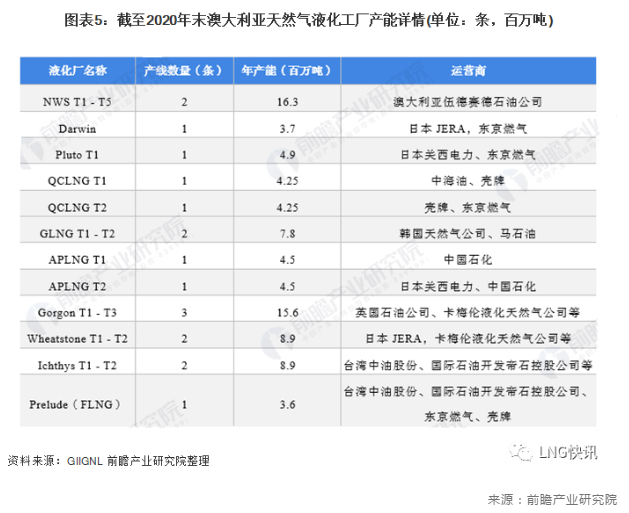Click the 澳大利亚伍德赛德石油公司 operator cell
Screen dimensions: 629x513
(468, 102)
